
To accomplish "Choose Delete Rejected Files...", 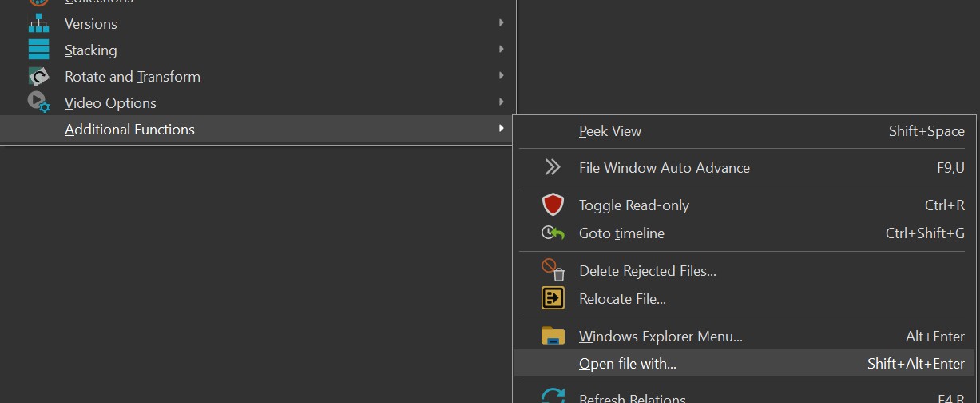I will (x=744, y=271).
